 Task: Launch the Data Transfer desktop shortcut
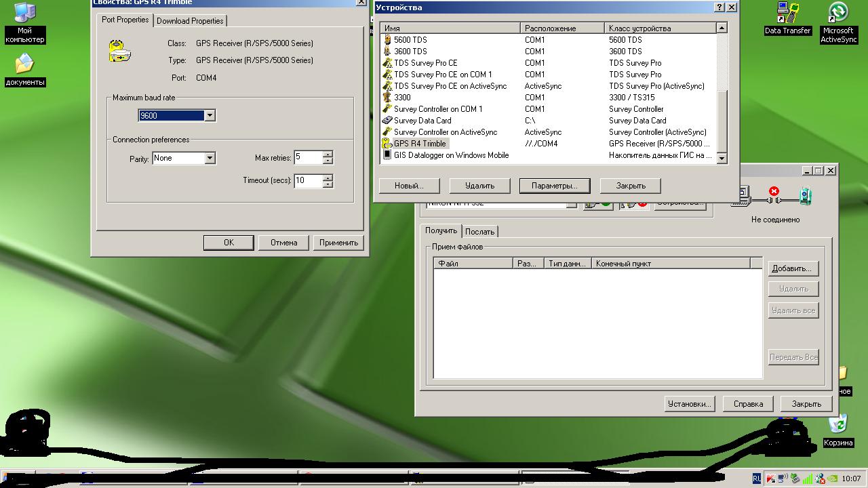[x=787, y=18]
